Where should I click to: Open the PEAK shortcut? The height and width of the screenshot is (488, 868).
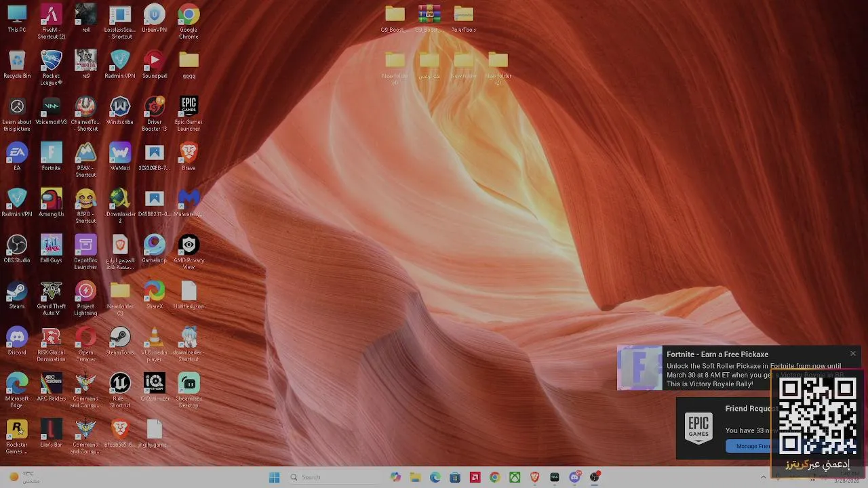coord(85,159)
